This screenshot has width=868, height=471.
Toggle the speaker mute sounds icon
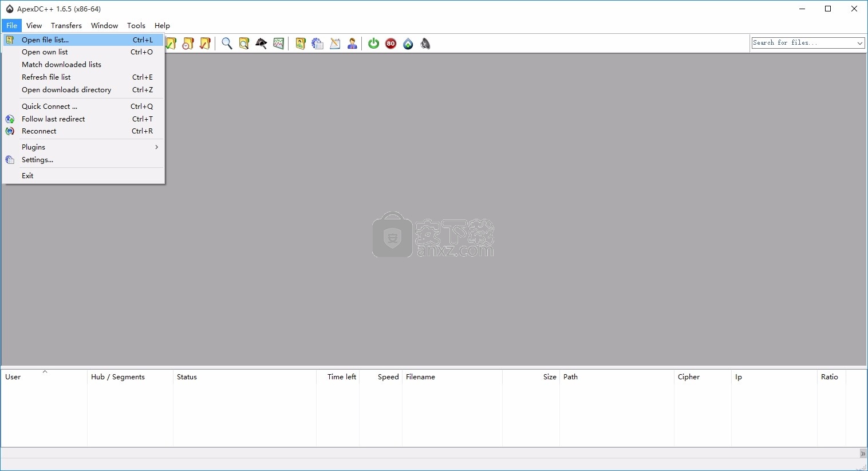[425, 44]
